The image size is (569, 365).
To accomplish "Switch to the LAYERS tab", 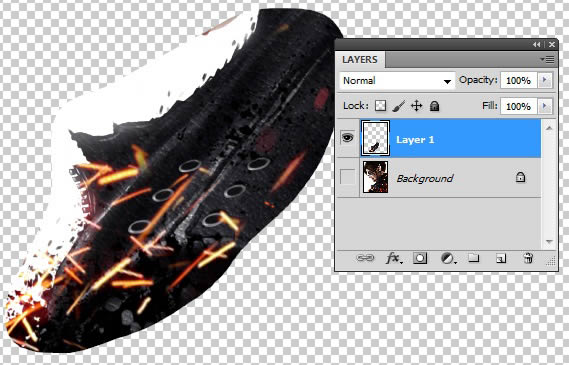I will [360, 60].
